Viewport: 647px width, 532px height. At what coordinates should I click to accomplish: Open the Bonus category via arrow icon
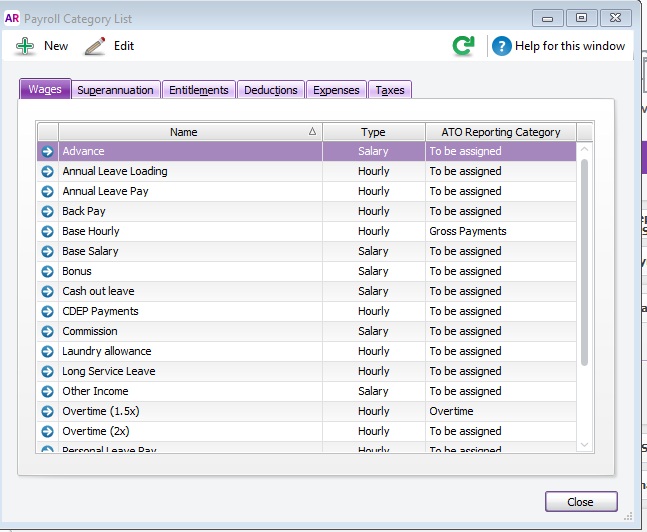coord(47,272)
